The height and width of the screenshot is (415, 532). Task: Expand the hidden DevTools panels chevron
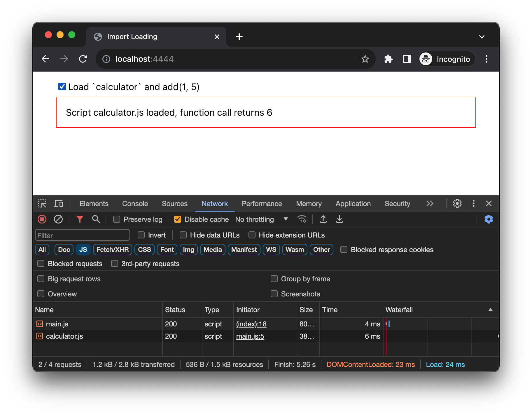point(430,203)
